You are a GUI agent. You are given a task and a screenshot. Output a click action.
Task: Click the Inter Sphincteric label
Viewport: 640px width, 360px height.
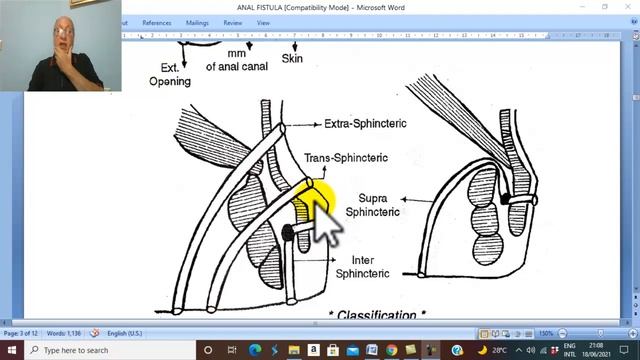pos(362,267)
